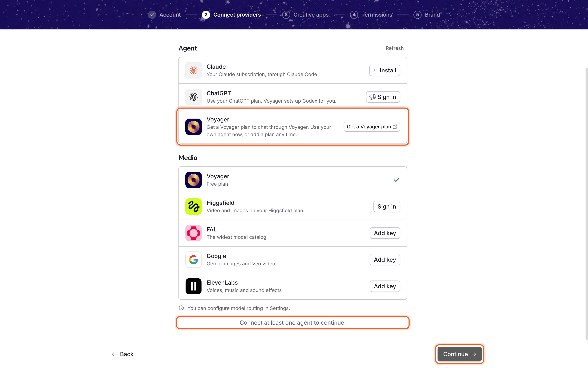Image resolution: width=588 pixels, height=368 pixels.
Task: Click 'Voices, music and sound effects' text
Action: 244,290
